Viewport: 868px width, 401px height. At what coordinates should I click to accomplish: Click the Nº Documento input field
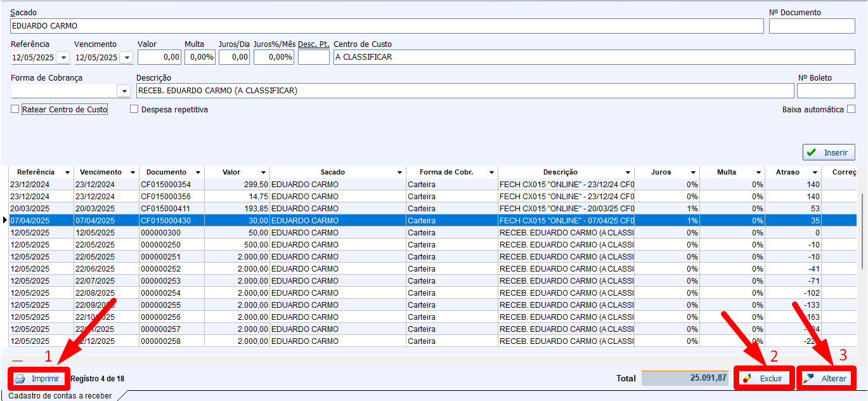[x=812, y=26]
